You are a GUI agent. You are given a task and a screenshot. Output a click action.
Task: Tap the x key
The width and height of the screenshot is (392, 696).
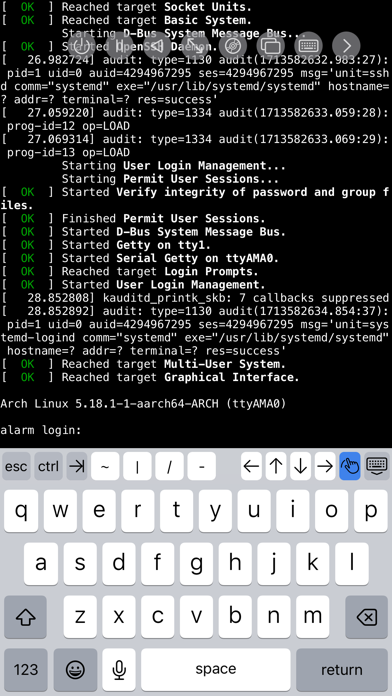coord(119,617)
